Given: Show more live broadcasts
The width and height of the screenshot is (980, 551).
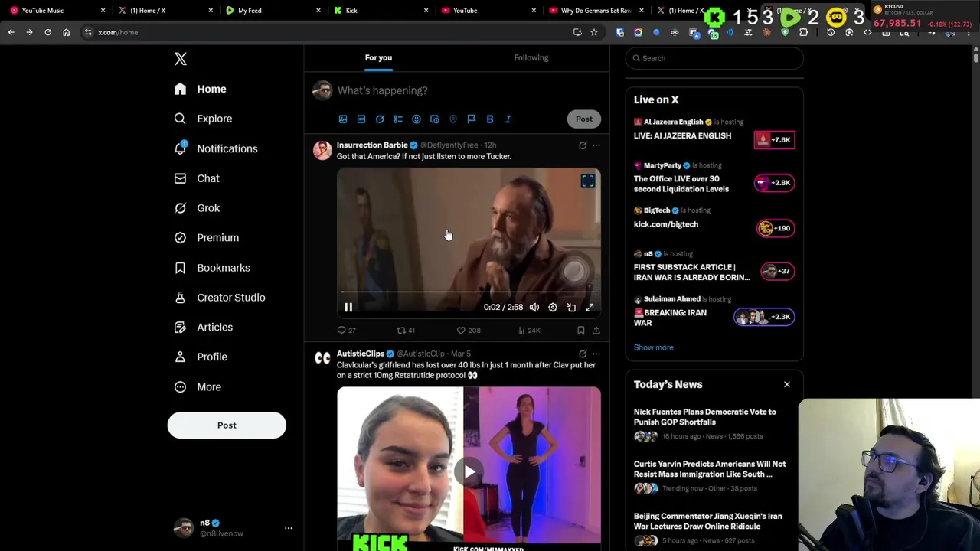Looking at the screenshot, I should pyautogui.click(x=654, y=347).
